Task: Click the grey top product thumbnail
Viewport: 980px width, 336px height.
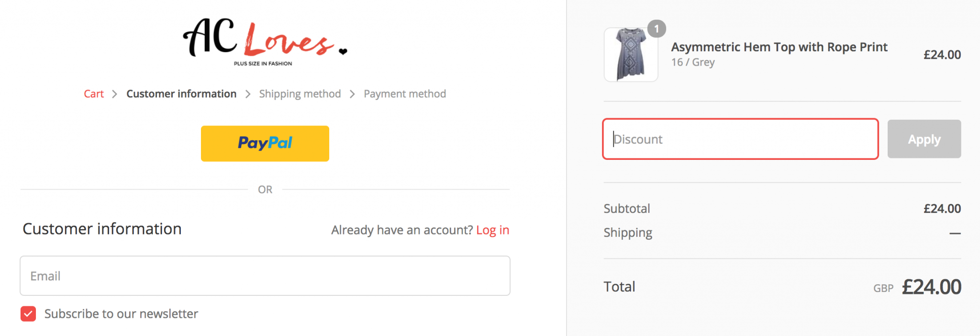Action: (631, 55)
